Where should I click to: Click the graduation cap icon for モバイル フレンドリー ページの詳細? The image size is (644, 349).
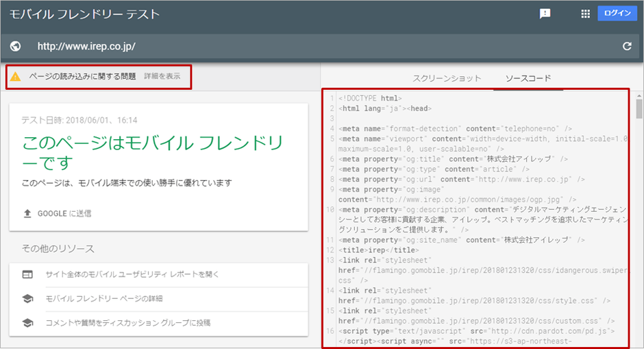point(27,298)
